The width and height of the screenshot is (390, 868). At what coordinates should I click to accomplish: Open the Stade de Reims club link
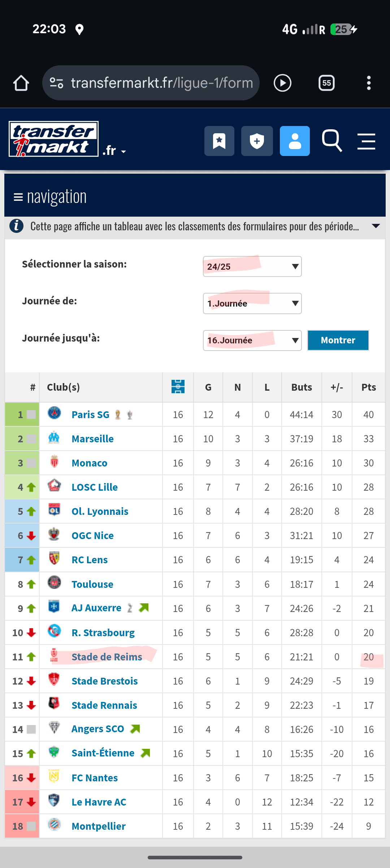point(107,657)
